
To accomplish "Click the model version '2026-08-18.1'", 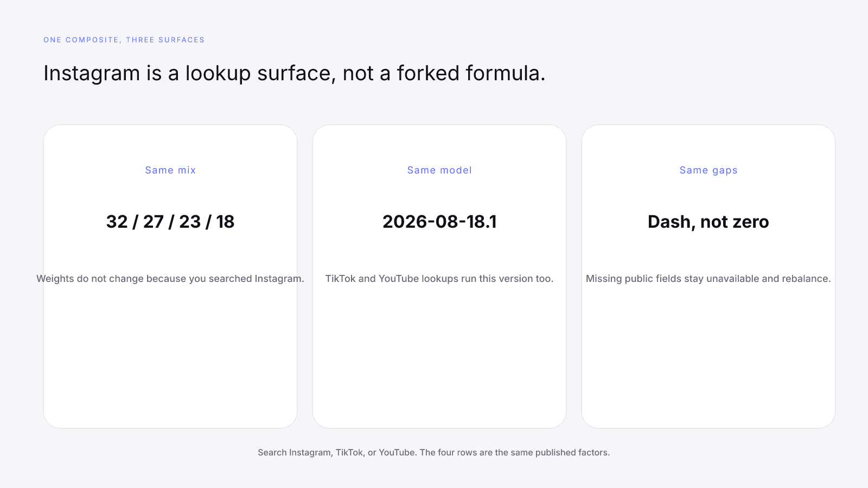I will pos(439,222).
